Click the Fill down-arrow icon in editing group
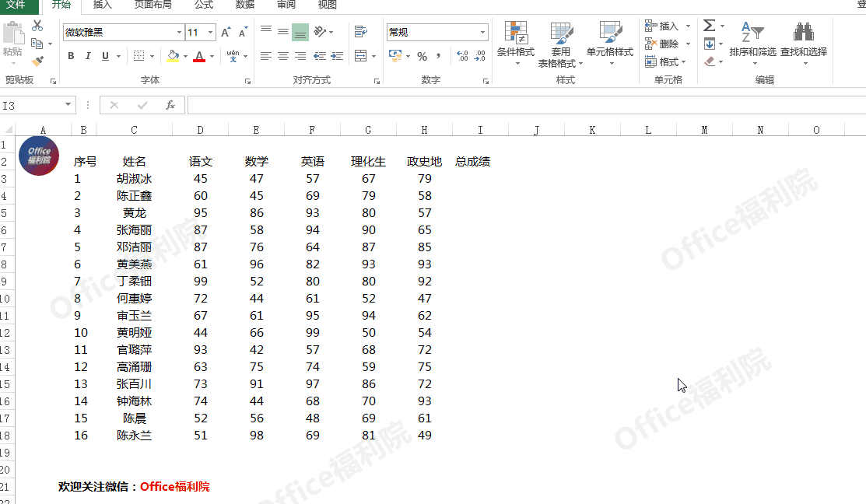 tap(709, 44)
